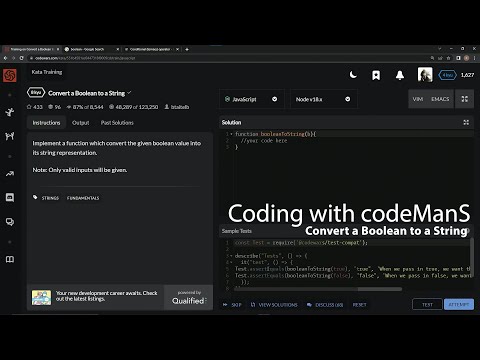Click the Qualified banner thumbnail image
Image resolution: width=480 pixels, height=360 pixels.
(41, 297)
